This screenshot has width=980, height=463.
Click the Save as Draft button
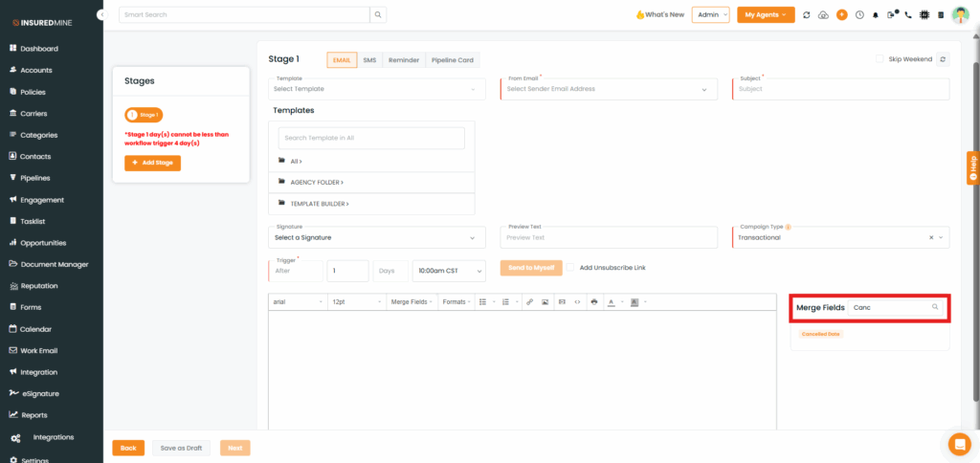(x=180, y=448)
